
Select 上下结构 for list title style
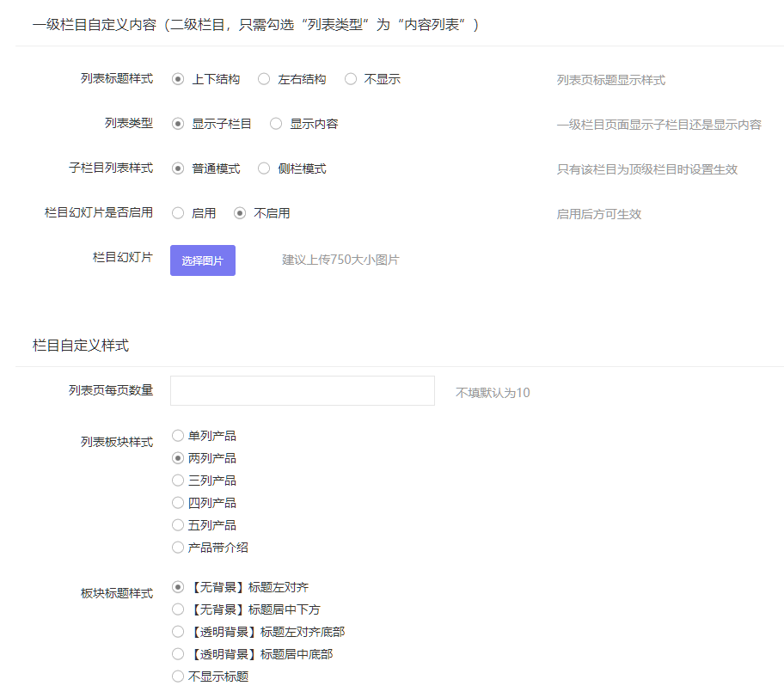point(178,79)
